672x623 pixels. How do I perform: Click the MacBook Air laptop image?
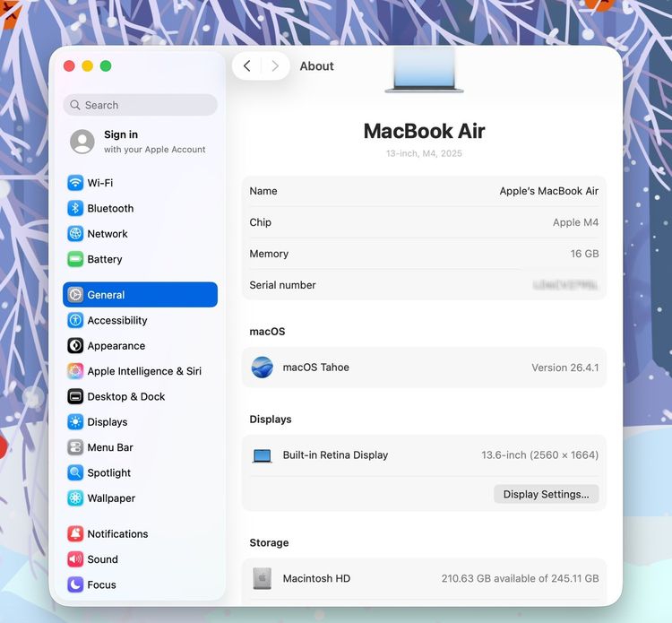point(425,69)
